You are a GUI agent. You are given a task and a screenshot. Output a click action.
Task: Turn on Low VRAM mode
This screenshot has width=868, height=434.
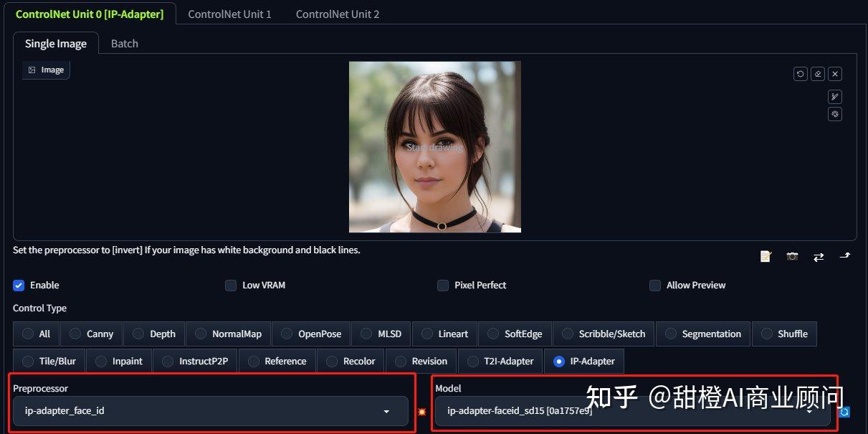(231, 286)
